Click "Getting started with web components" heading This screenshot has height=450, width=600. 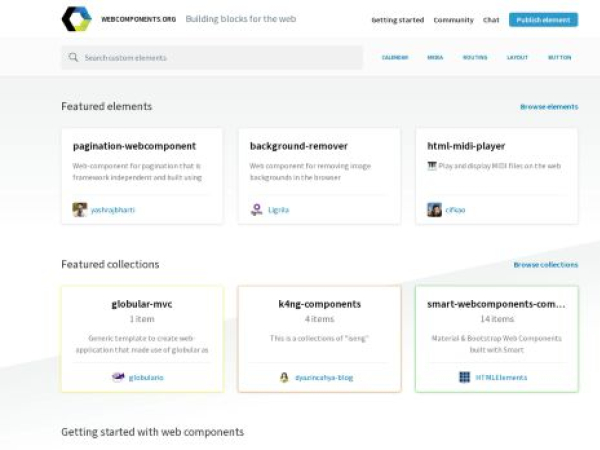click(153, 432)
